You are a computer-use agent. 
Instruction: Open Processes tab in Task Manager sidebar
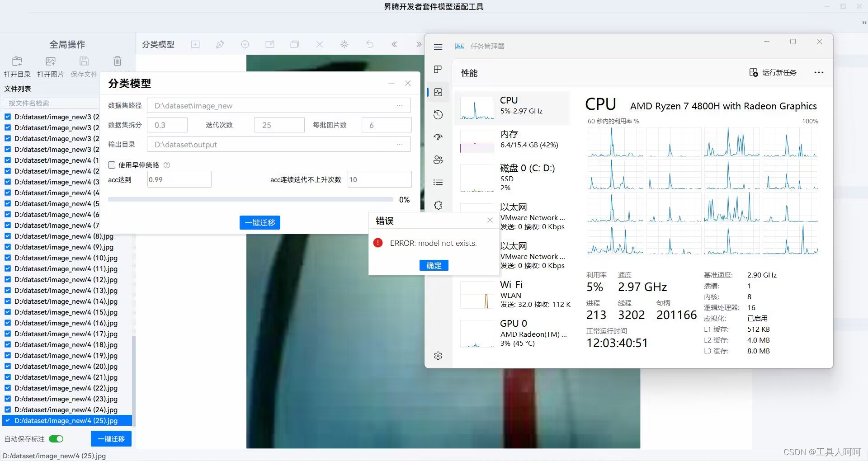[x=438, y=69]
